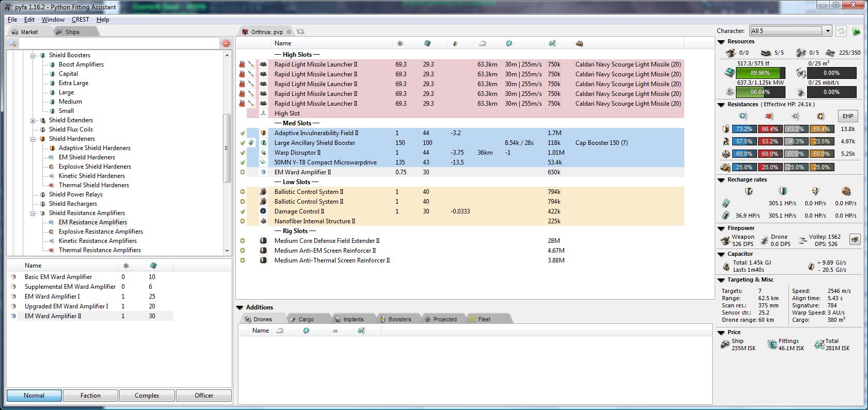The image size is (868, 410).
Task: Enable the Faction meta filter
Action: coord(90,396)
